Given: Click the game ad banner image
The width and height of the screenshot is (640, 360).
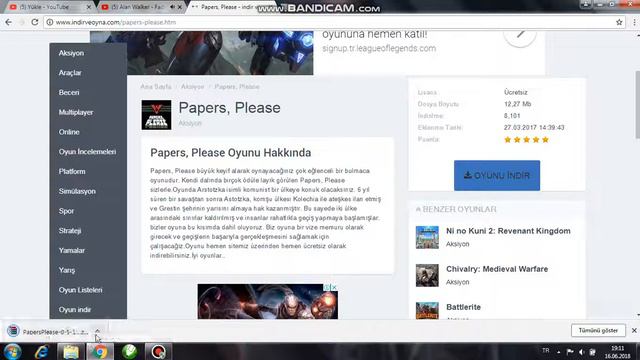Looking at the screenshot, I should pyautogui.click(x=268, y=301).
